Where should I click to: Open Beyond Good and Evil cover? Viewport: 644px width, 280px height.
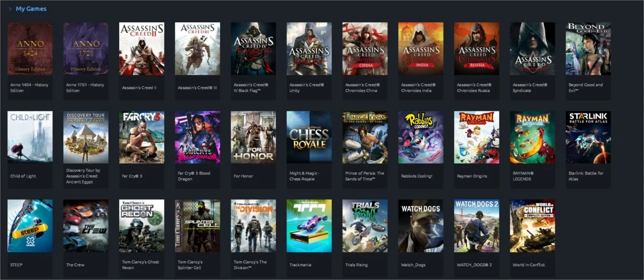(588, 49)
